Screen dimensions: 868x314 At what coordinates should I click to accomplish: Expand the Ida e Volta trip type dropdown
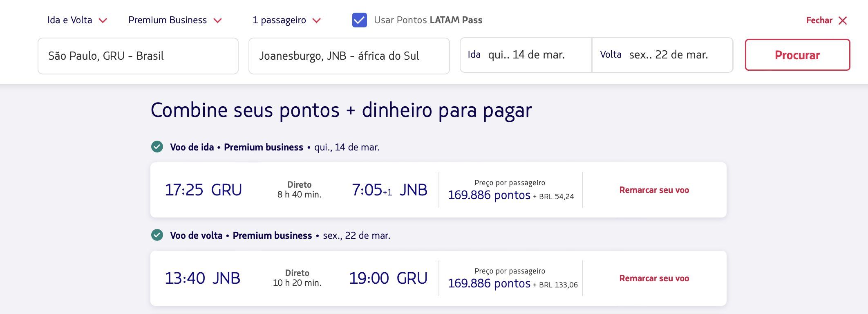[70, 20]
